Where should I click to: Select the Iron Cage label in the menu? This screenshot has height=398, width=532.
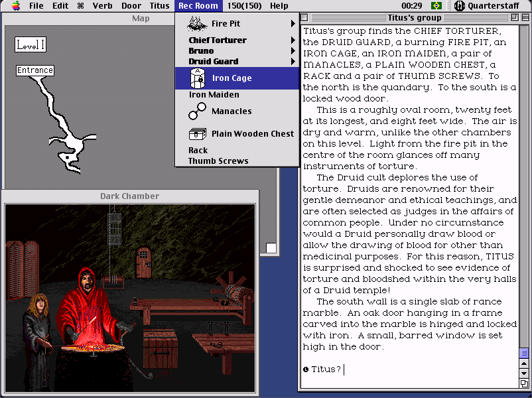(x=232, y=78)
